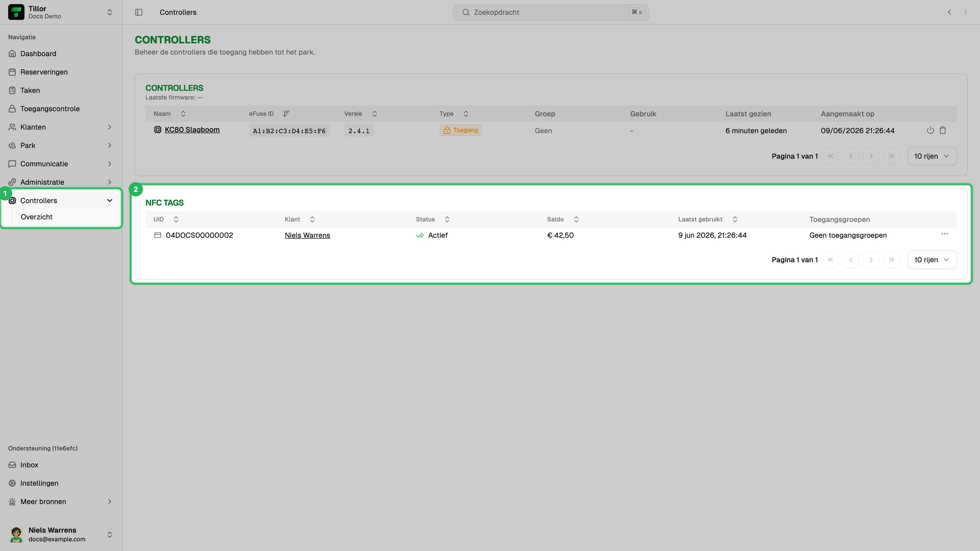Image resolution: width=980 pixels, height=551 pixels.
Task: Go to first page of controllers table
Action: point(830,156)
